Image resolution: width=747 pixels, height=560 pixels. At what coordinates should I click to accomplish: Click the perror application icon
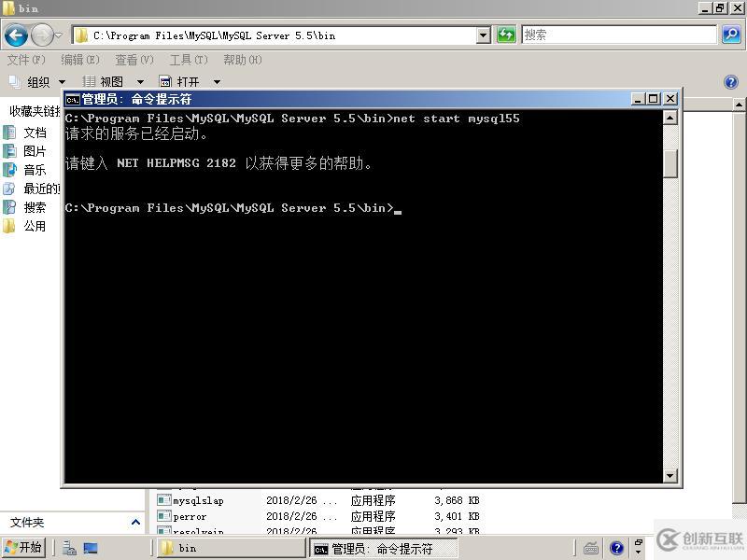(x=164, y=516)
